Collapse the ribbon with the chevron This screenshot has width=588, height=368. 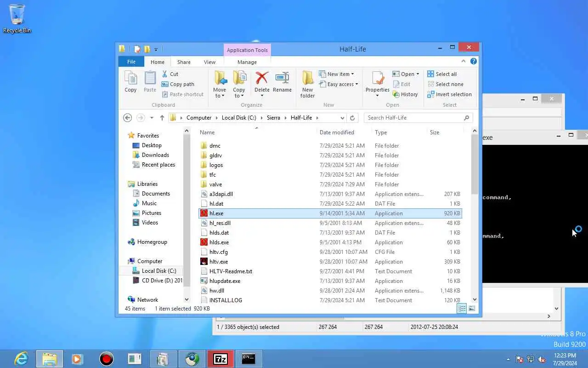[464, 61]
